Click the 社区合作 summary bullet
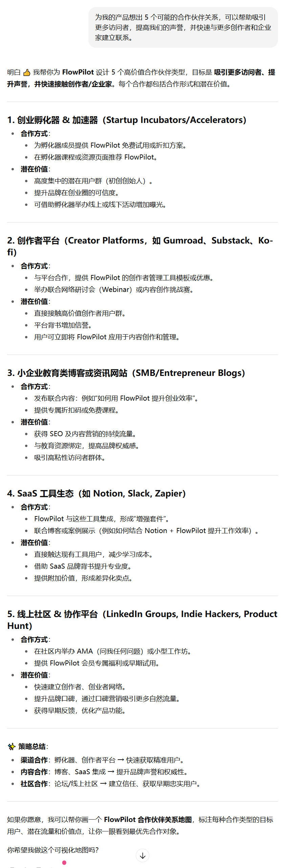The width and height of the screenshot is (281, 868). coord(110,784)
